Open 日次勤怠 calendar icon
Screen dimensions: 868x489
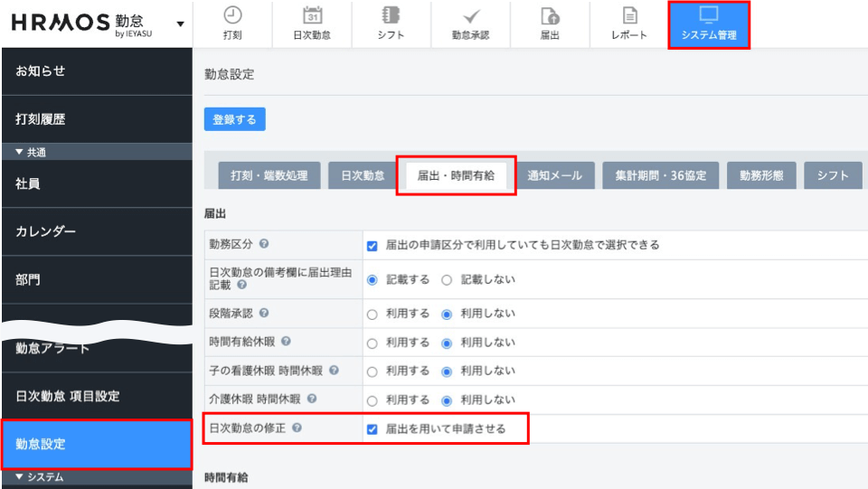coord(312,15)
